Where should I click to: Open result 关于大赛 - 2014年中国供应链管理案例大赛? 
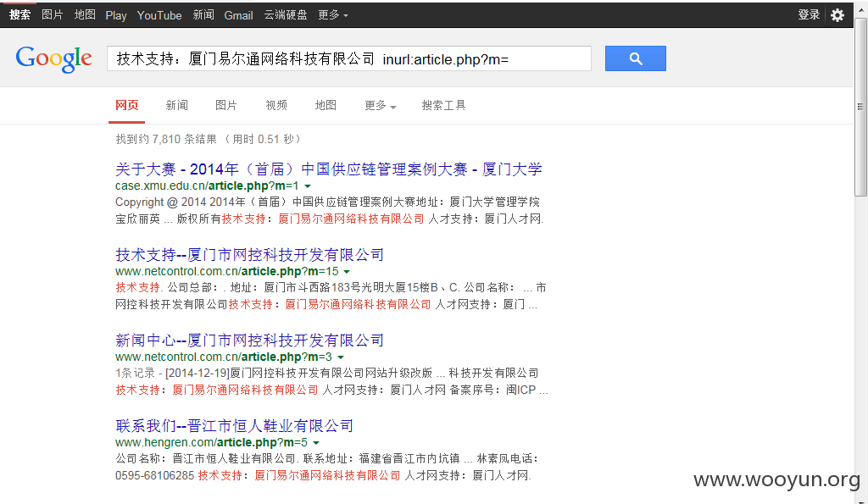coord(328,169)
